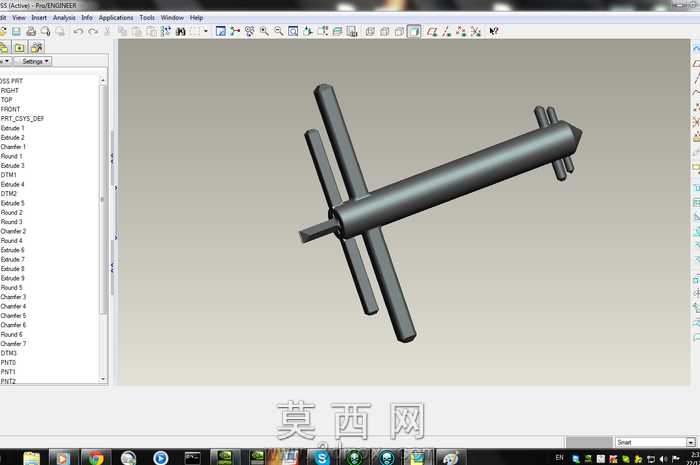The height and width of the screenshot is (465, 700).
Task: Toggle datum axes display
Action: [x=446, y=31]
